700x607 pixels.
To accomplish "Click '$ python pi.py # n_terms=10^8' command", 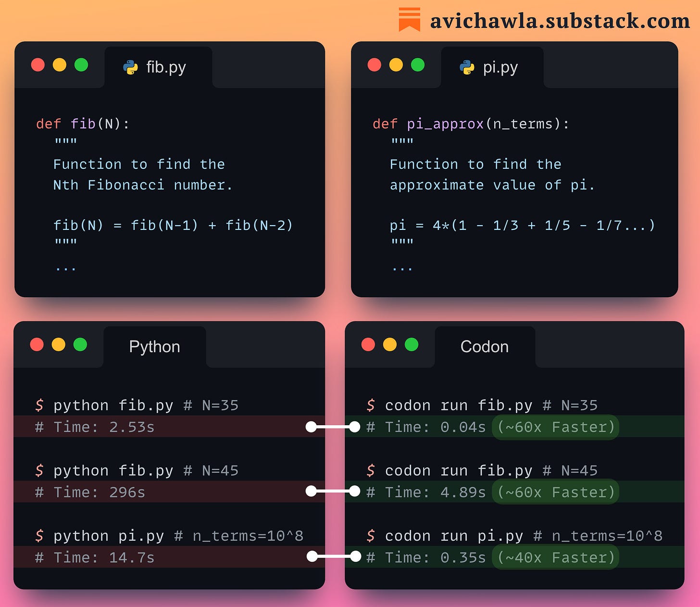I will (169, 536).
